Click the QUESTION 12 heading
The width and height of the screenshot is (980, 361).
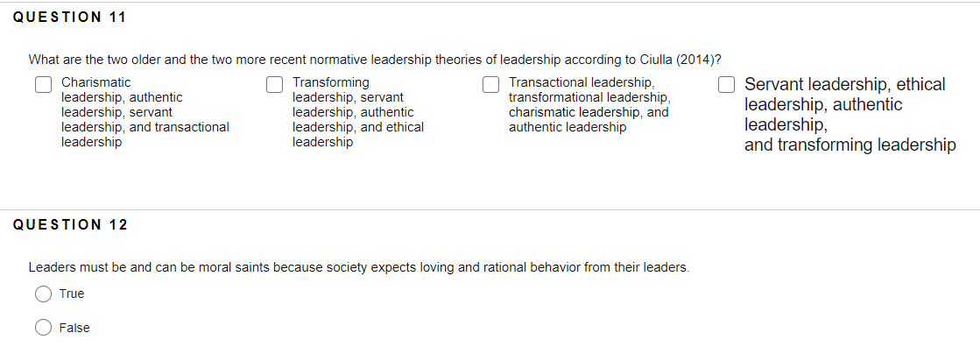coord(70,224)
